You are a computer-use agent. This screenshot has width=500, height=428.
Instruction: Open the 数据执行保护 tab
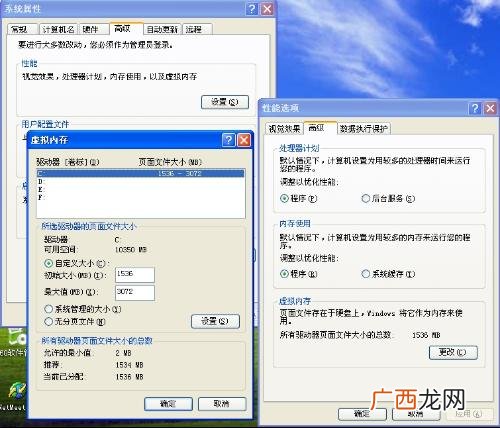coord(364,128)
